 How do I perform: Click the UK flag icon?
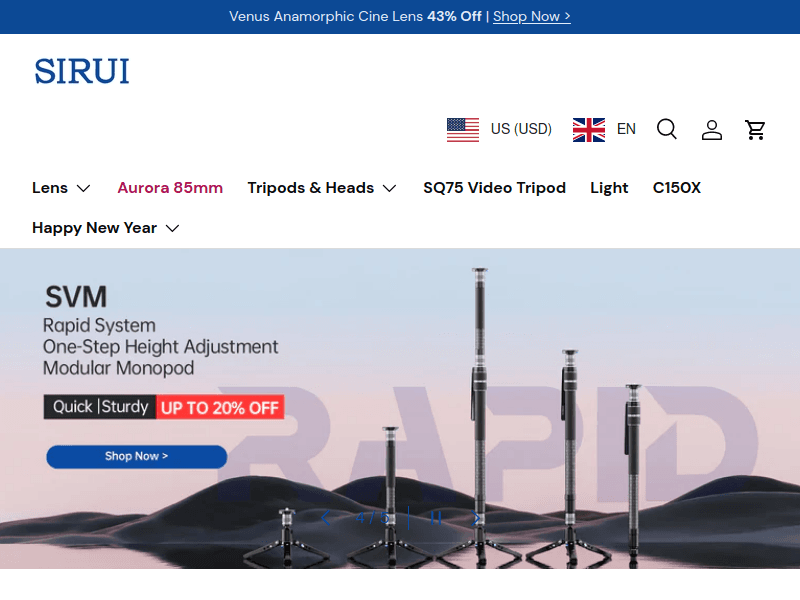pos(589,129)
